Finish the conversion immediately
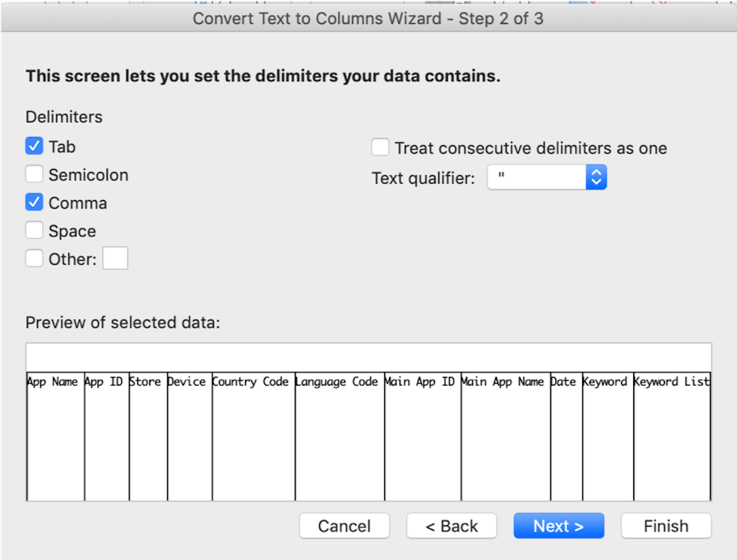737x560 pixels. [666, 526]
